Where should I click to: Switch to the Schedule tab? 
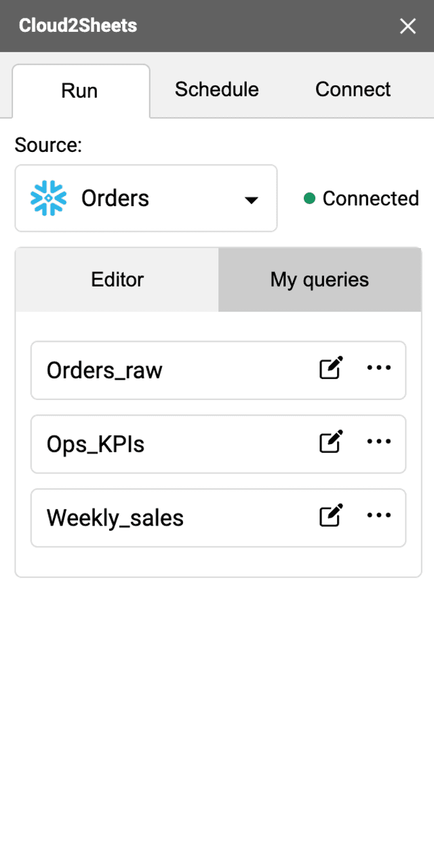[217, 89]
